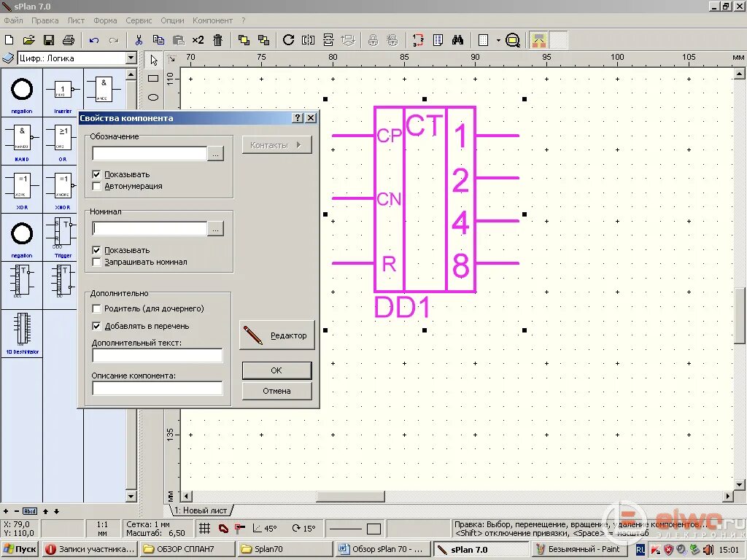The width and height of the screenshot is (747, 560).
Task: Switch to Splan70 folder in taskbar
Action: [x=285, y=549]
